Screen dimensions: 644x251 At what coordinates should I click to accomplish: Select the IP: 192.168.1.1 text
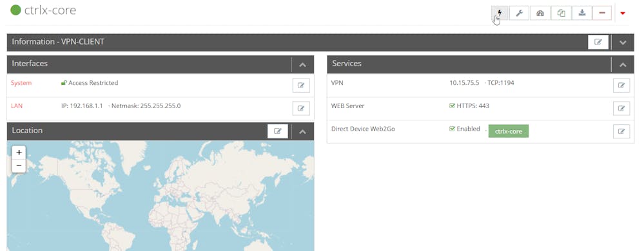tap(82, 106)
